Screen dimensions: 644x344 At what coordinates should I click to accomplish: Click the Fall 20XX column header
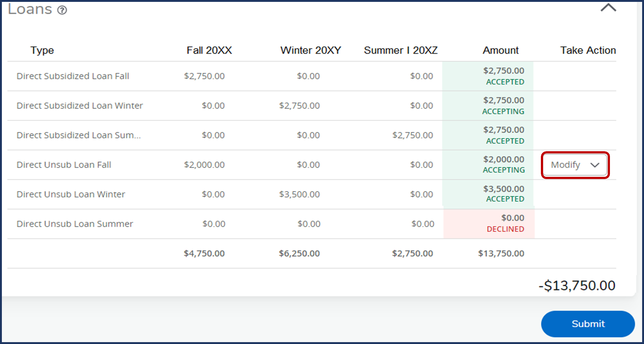(209, 50)
